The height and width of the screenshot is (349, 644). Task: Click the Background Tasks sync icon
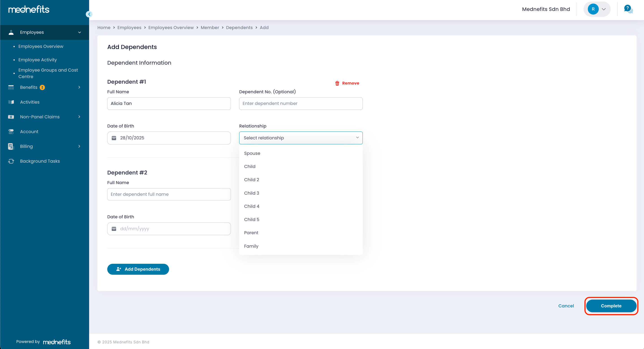(11, 161)
